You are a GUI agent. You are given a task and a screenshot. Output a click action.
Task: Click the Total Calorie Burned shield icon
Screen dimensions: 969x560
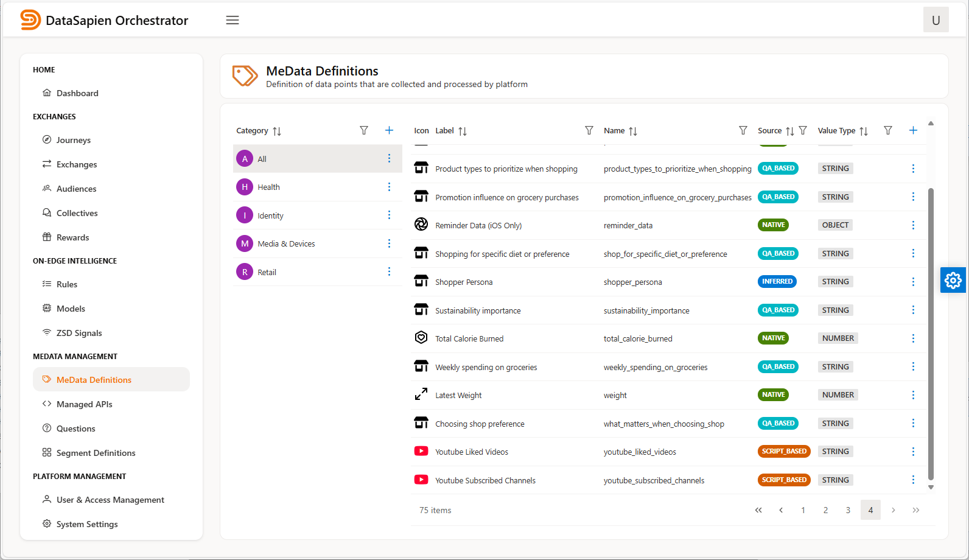[x=421, y=338]
